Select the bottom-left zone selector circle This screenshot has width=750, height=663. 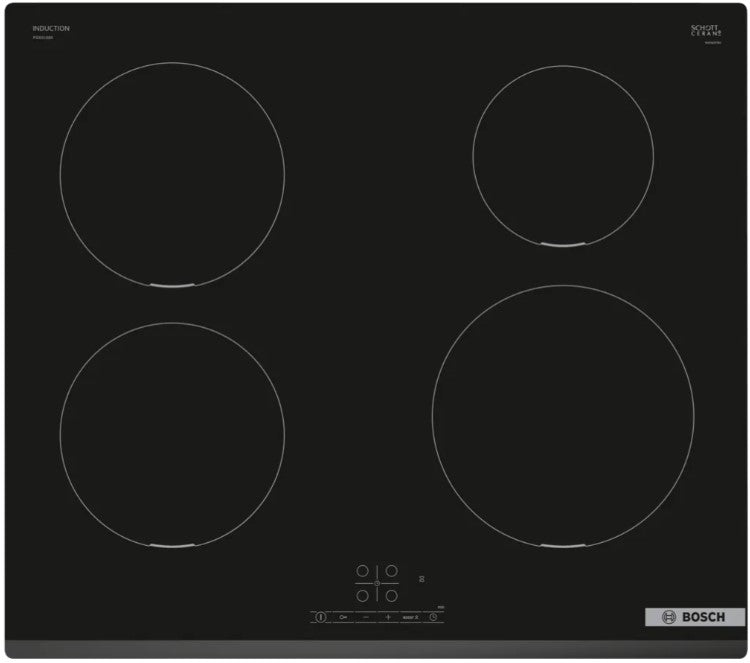(362, 596)
